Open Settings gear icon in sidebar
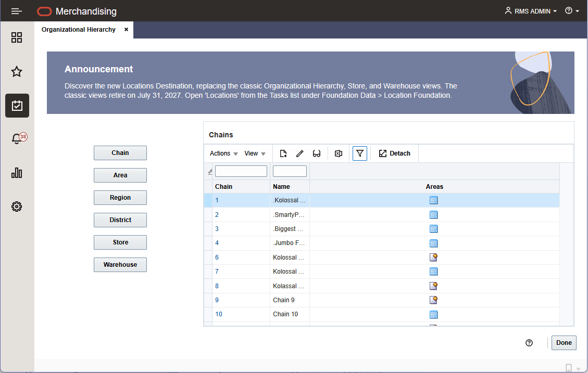Viewport: 588px width, 373px height. pyautogui.click(x=17, y=207)
